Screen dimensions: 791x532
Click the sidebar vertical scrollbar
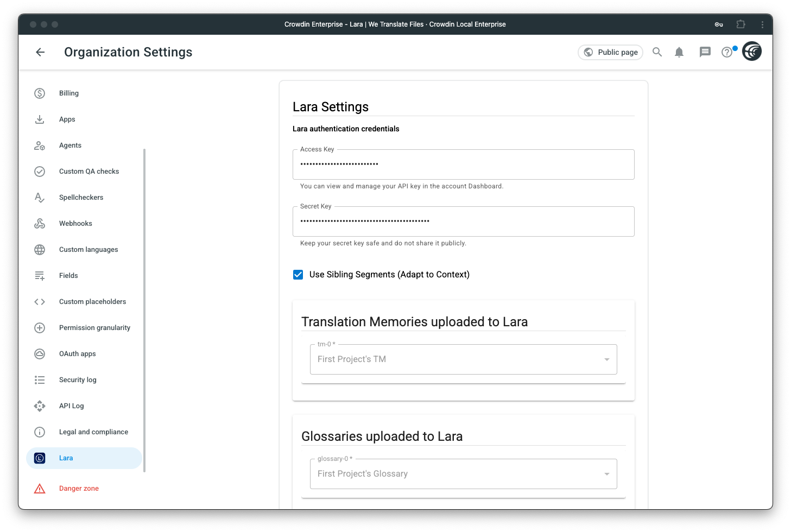pos(144,310)
